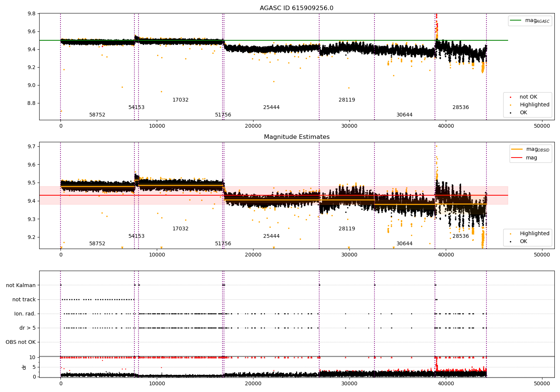Click obsid label 58752 in Magnitude Estimates plot

coord(97,244)
